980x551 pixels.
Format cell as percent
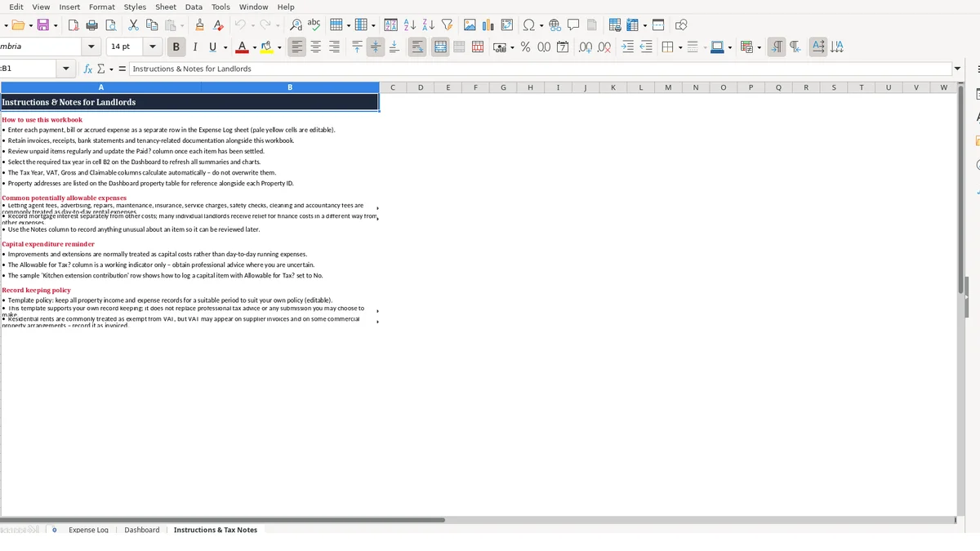pyautogui.click(x=525, y=47)
